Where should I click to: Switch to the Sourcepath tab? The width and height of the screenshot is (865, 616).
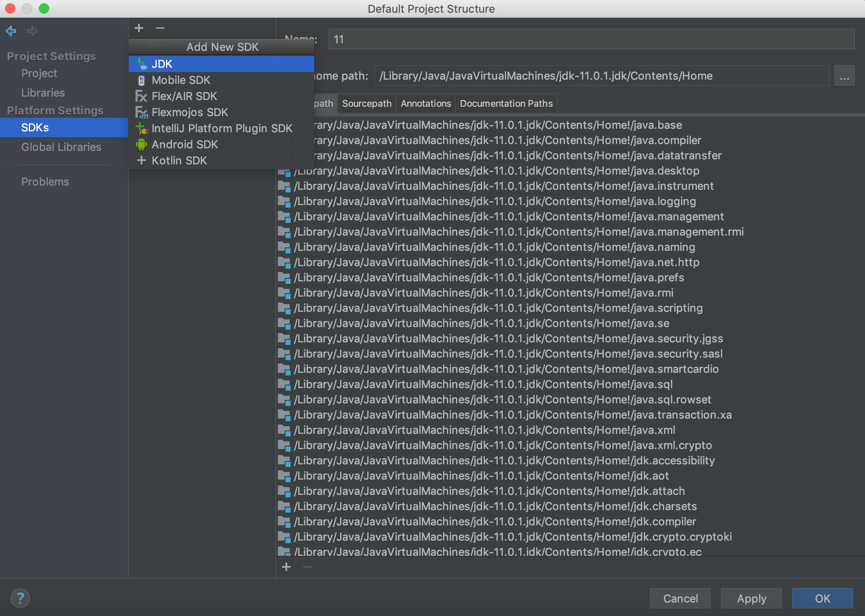pos(367,104)
